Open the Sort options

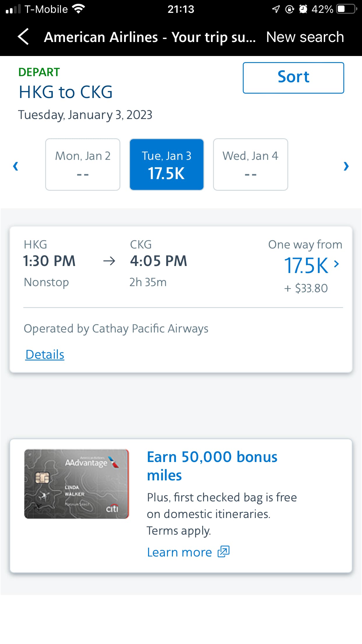(293, 78)
